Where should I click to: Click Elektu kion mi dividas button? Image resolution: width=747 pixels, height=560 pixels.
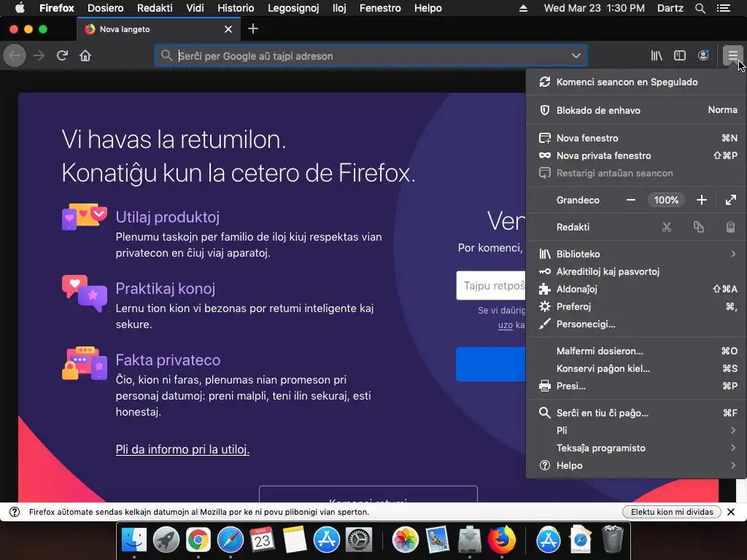(x=672, y=512)
